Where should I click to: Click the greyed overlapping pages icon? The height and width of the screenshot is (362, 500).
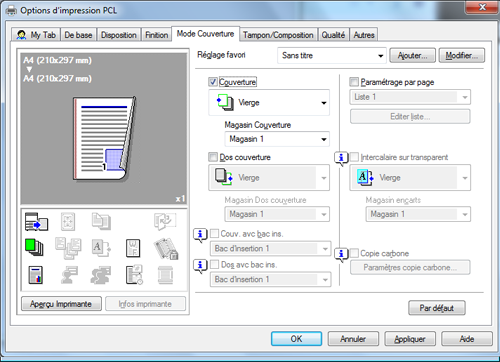coord(101,221)
